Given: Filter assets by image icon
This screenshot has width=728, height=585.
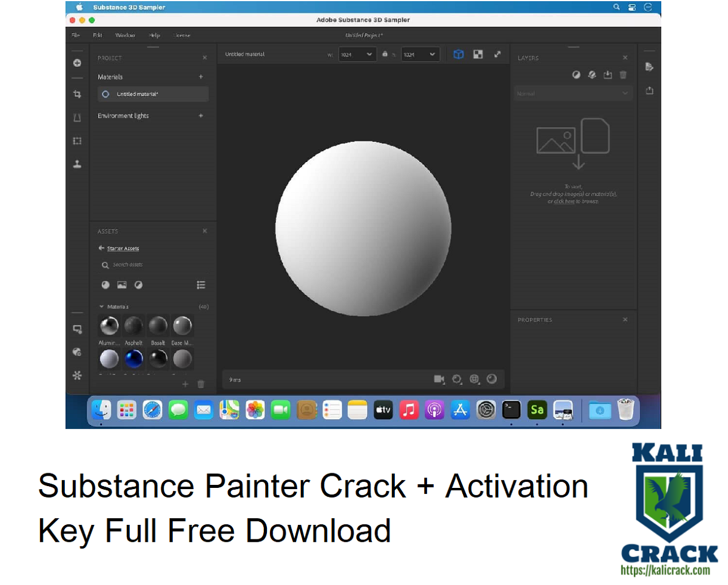Looking at the screenshot, I should pos(122,285).
